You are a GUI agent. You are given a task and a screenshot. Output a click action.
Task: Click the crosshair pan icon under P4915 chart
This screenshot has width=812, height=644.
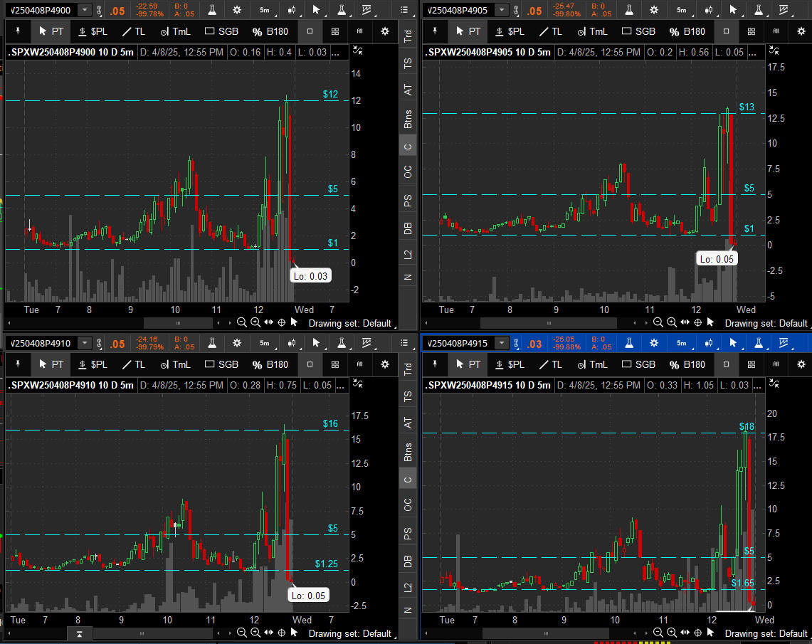697,633
